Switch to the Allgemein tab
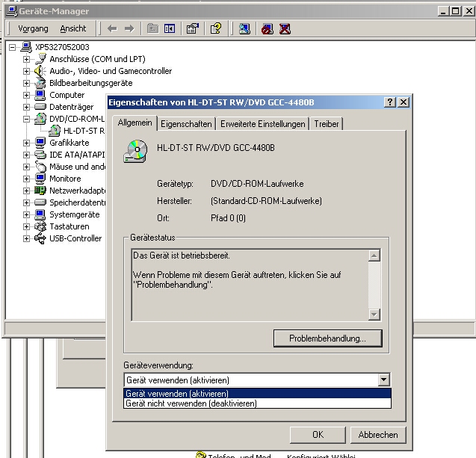 click(x=135, y=123)
